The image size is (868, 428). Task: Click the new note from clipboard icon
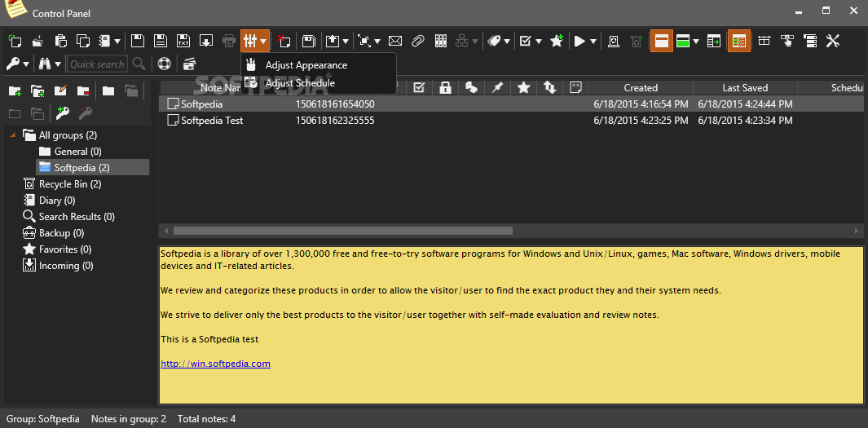[x=60, y=41]
